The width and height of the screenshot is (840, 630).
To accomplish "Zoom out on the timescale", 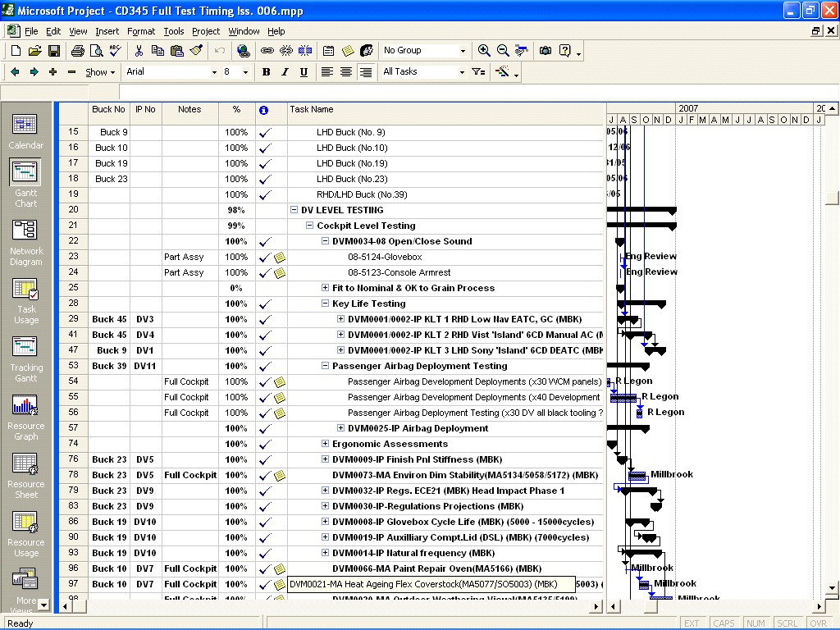I will [503, 50].
